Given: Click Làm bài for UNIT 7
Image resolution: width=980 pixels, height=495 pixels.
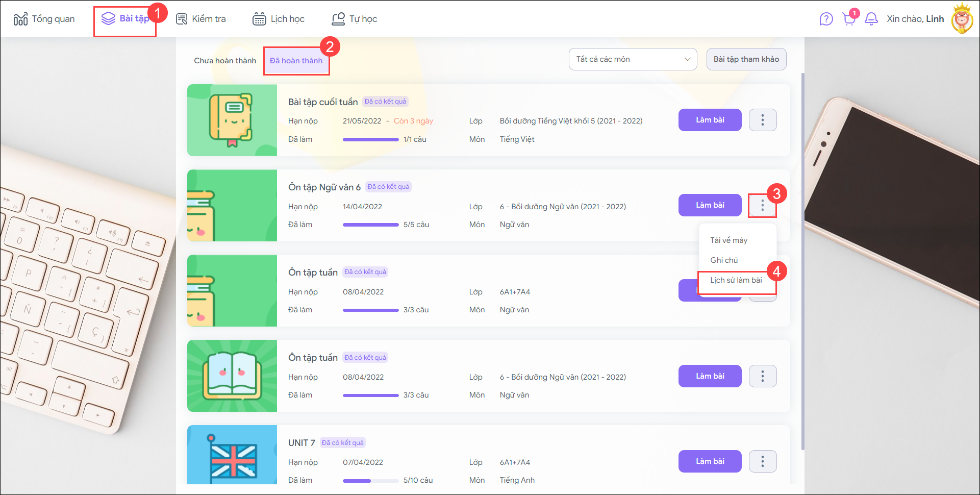Looking at the screenshot, I should click(710, 461).
